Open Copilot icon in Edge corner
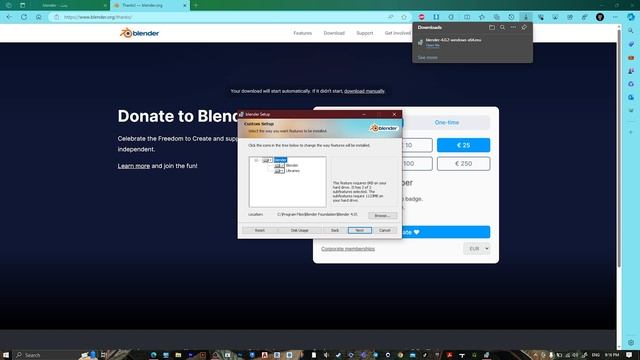Viewport: 640px width, 360px height. coord(631,17)
